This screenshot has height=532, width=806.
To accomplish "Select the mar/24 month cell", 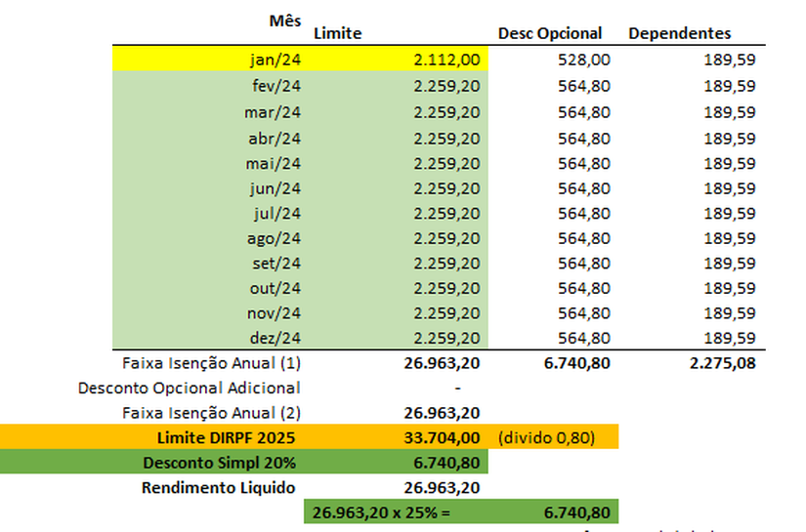I will click(273, 112).
